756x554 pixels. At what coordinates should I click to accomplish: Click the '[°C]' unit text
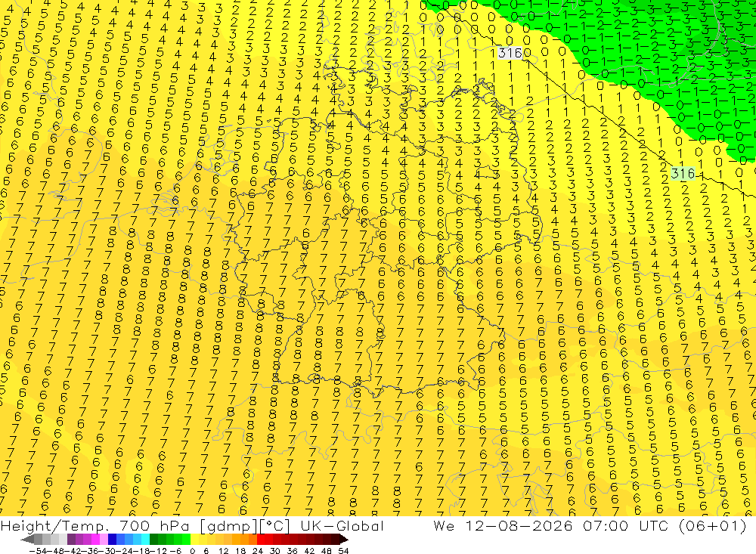274,526
